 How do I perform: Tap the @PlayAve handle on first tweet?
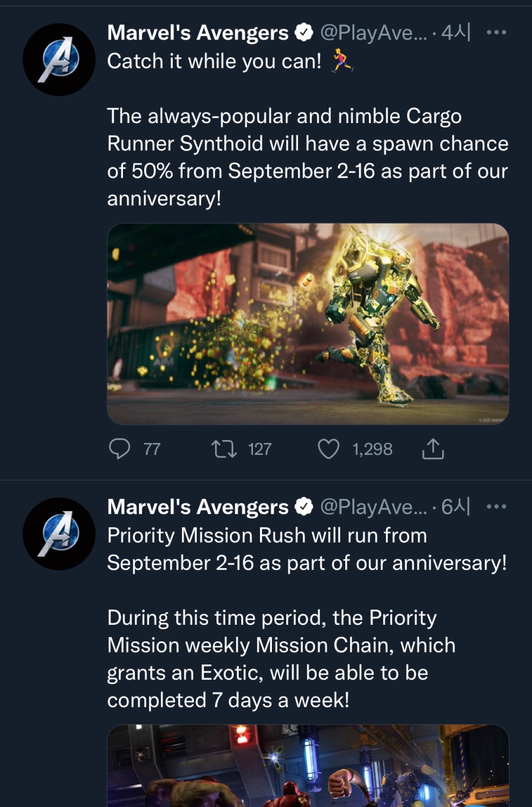373,33
